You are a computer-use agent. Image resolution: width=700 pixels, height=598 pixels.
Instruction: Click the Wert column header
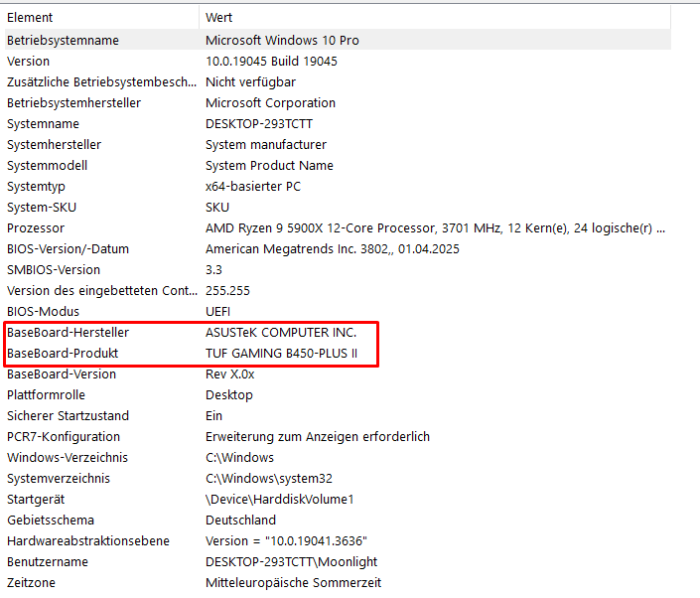[218, 18]
